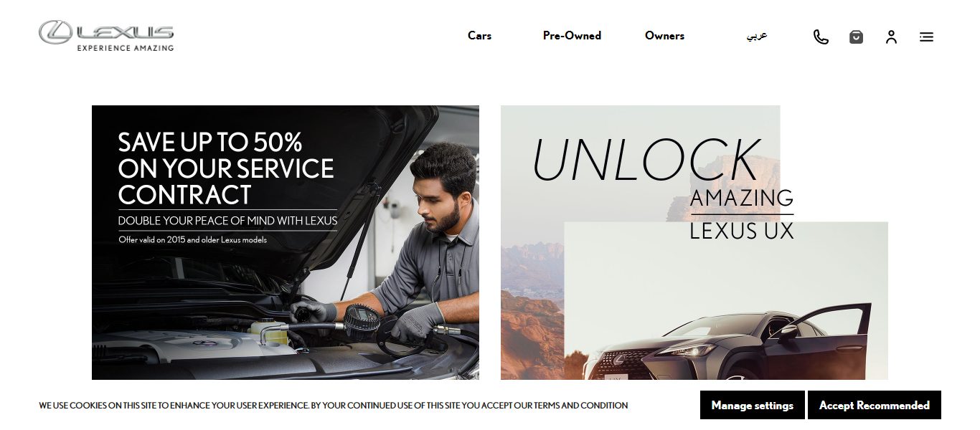Click Accept Recommended cookie button

[874, 405]
